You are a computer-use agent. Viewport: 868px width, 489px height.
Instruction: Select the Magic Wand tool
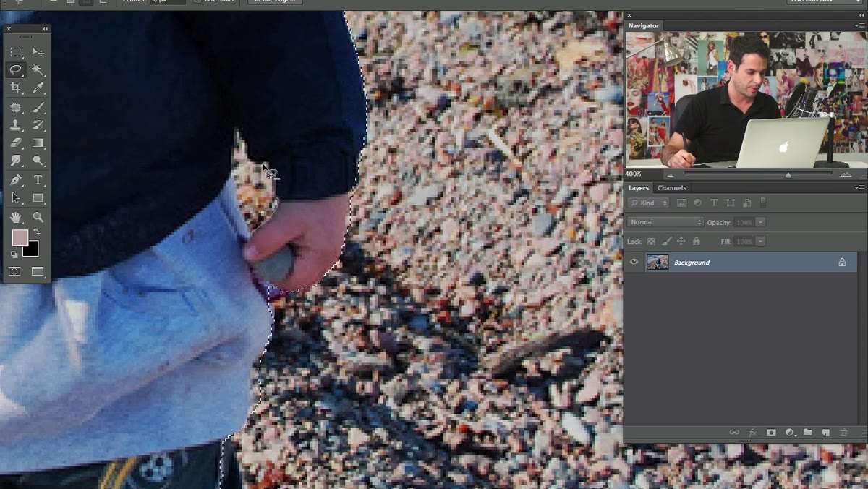pyautogui.click(x=38, y=70)
